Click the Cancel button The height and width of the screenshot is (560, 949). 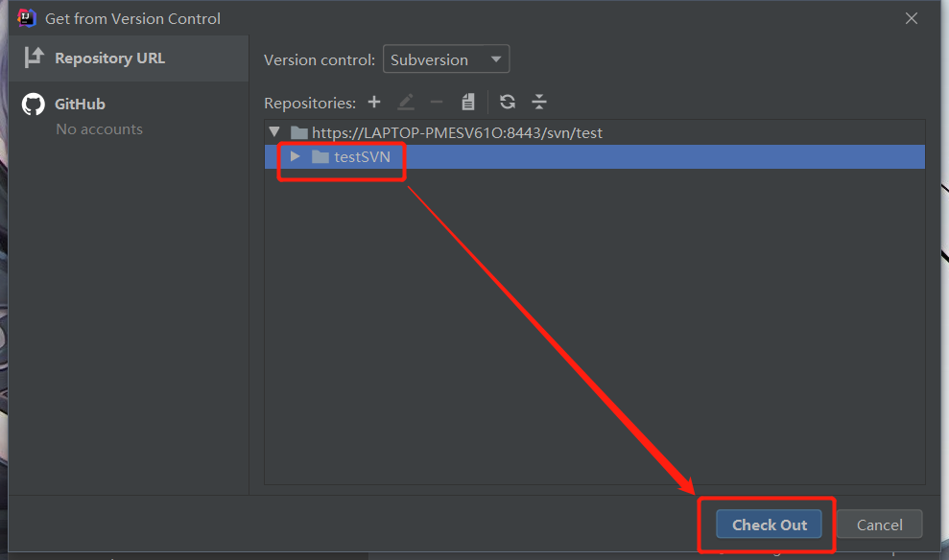click(879, 525)
